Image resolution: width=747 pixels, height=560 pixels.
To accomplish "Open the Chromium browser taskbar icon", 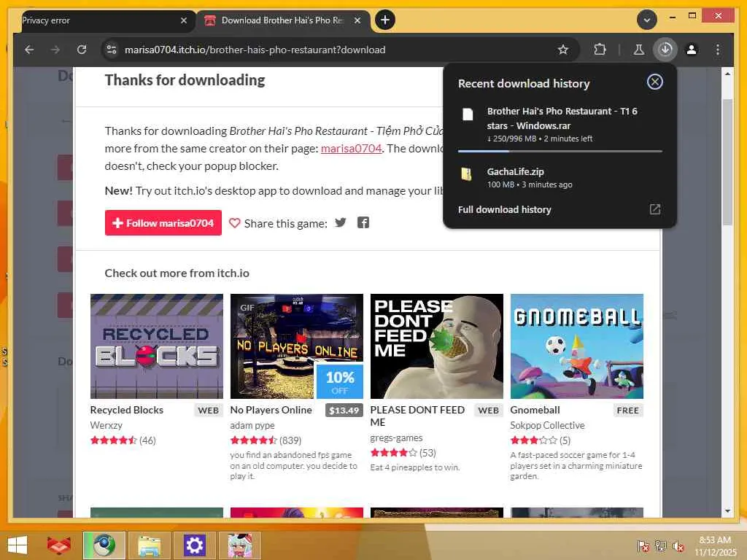I will coord(104,545).
